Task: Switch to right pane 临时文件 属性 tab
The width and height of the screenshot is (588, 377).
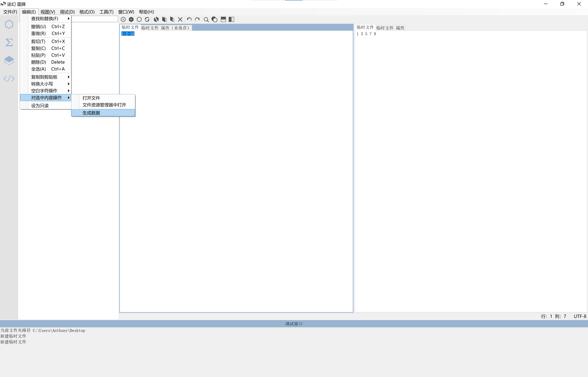Action: pyautogui.click(x=390, y=28)
